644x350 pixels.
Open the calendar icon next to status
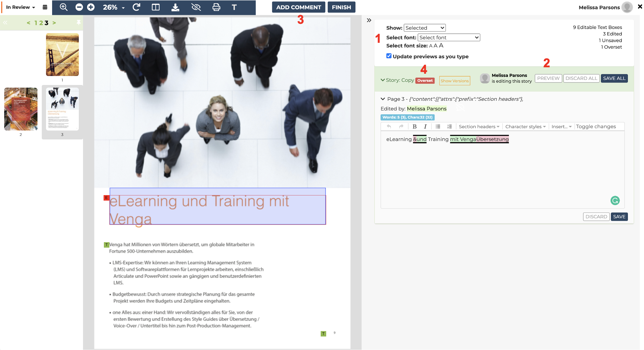coord(45,7)
